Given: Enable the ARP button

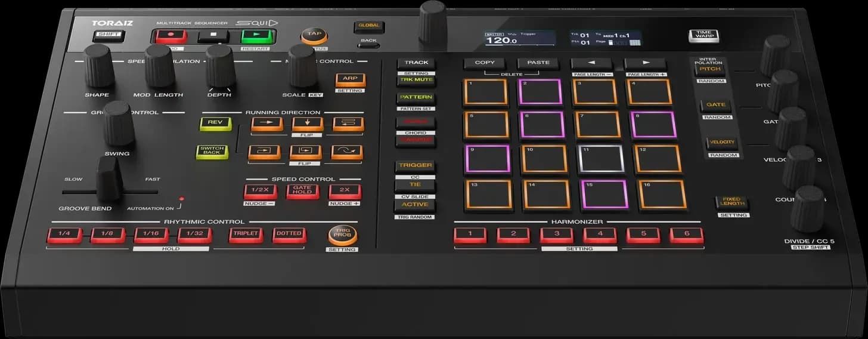Looking at the screenshot, I should [350, 79].
